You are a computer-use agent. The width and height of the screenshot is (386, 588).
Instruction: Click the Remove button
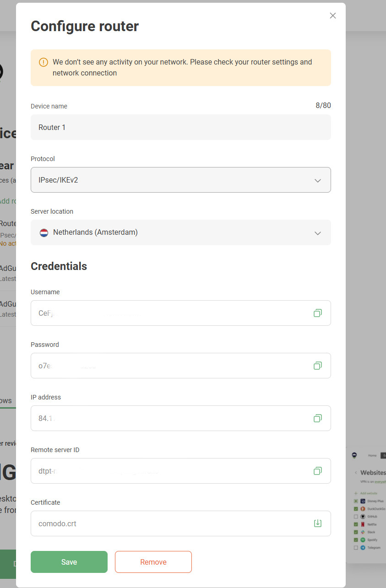153,562
